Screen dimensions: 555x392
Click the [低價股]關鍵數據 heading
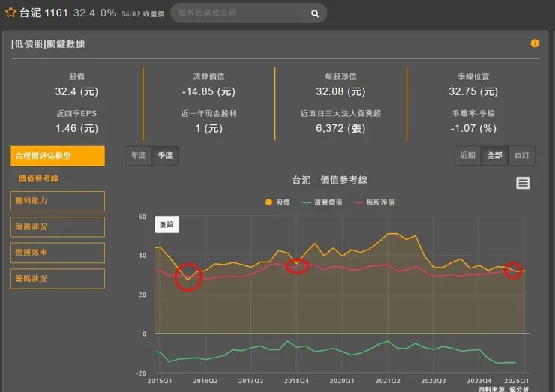pyautogui.click(x=48, y=44)
